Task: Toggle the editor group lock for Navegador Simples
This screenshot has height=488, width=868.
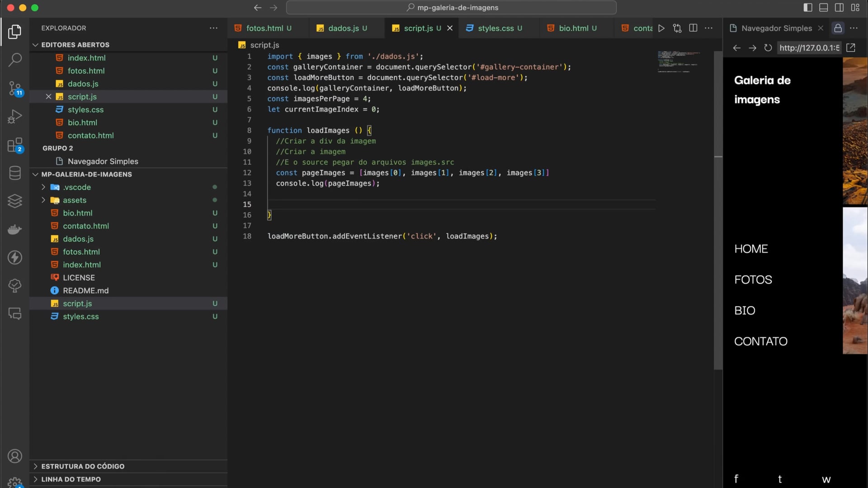Action: coord(838,28)
